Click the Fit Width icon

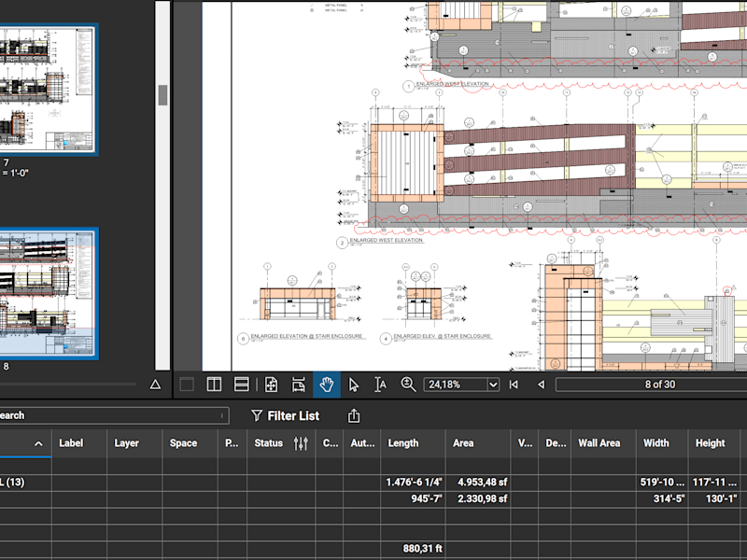(x=299, y=385)
